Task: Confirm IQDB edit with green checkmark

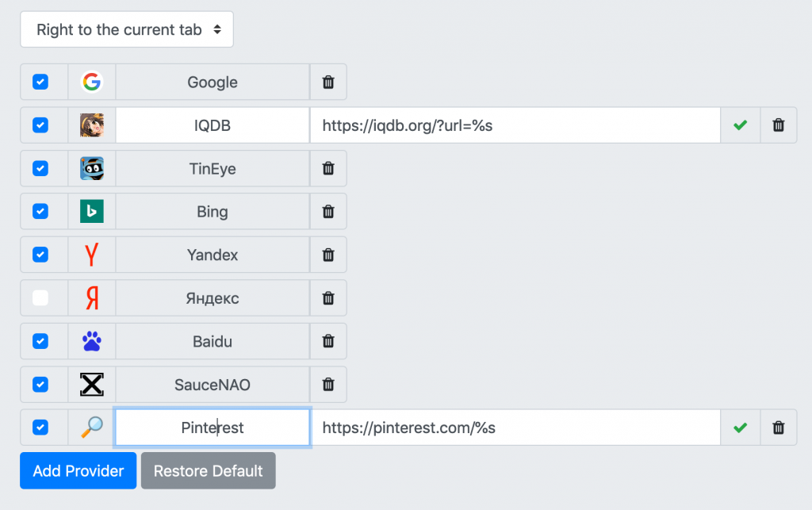Action: pyautogui.click(x=741, y=125)
